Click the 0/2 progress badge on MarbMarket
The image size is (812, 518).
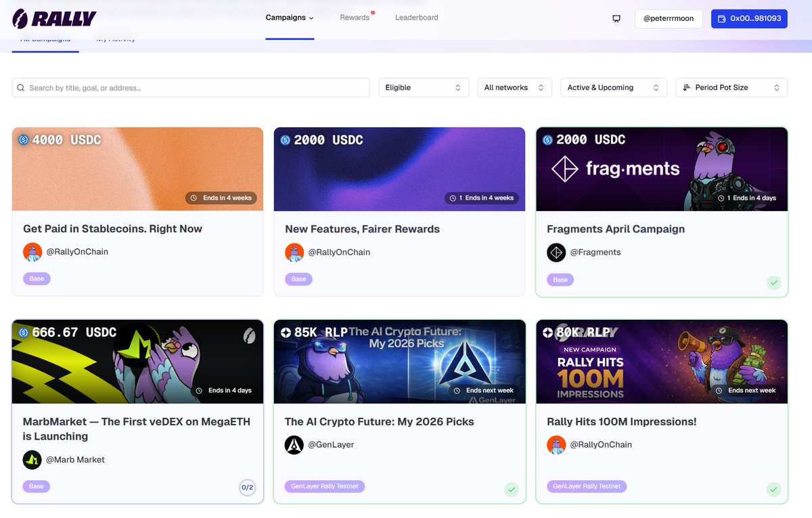[248, 488]
